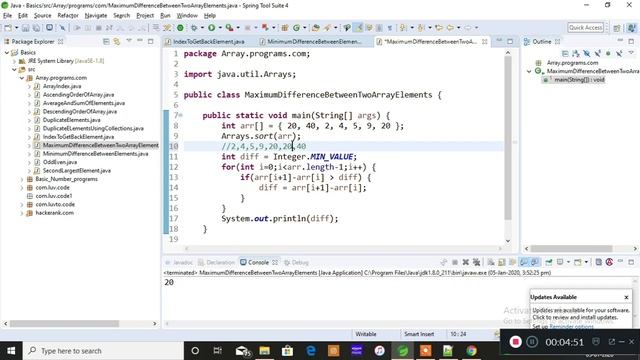Collapse MaximumDifferenceBetweenTwoArr class in Outline
The height and width of the screenshot is (360, 640).
coord(529,71)
